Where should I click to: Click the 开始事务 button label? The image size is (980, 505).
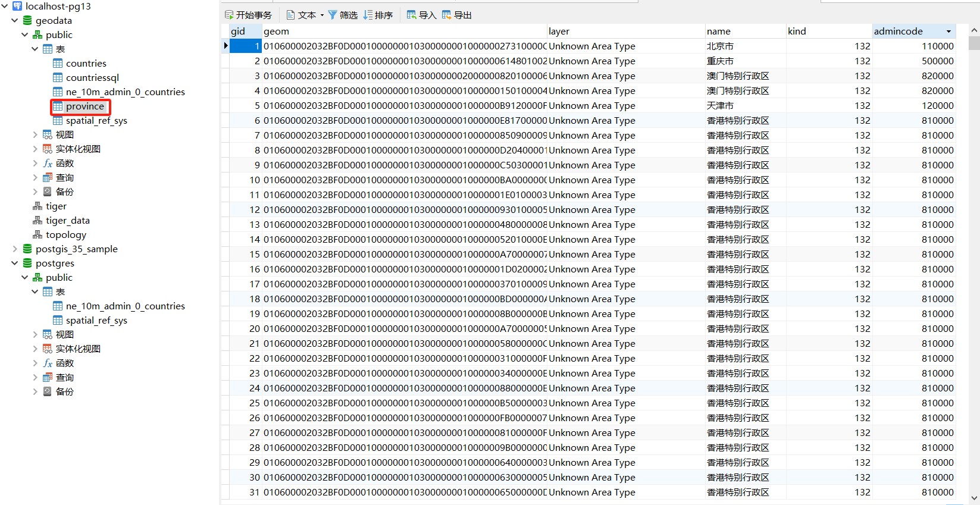click(254, 15)
